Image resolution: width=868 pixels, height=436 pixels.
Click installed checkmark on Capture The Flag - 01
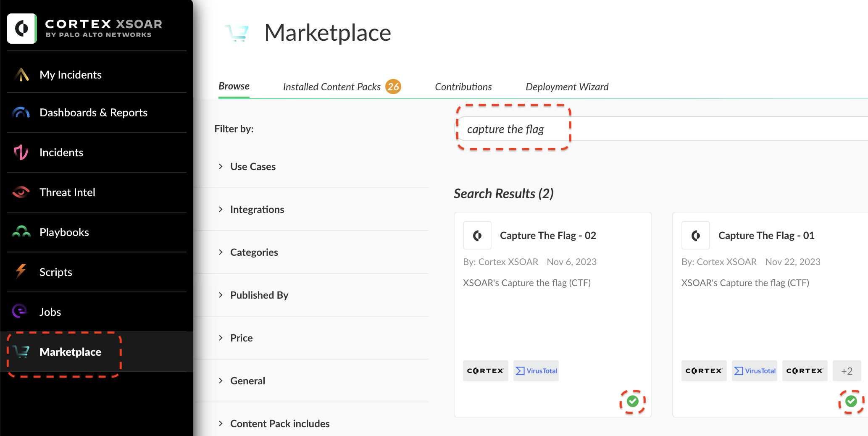pos(851,402)
